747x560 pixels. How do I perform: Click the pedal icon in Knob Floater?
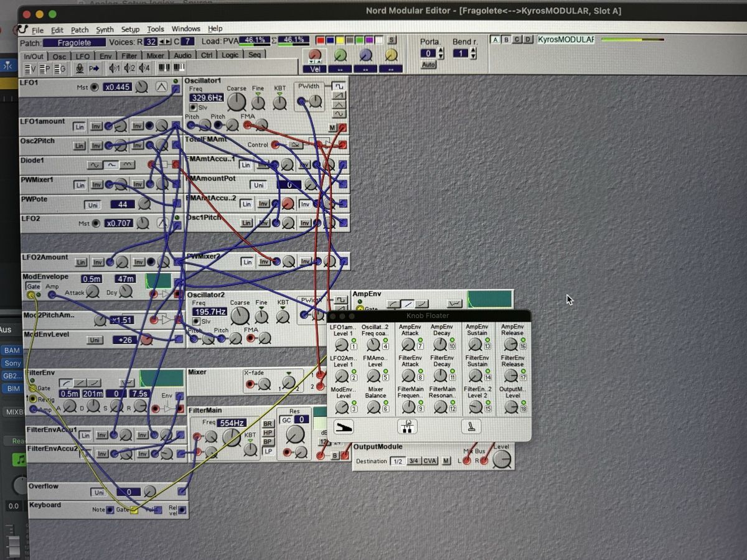pyautogui.click(x=344, y=427)
